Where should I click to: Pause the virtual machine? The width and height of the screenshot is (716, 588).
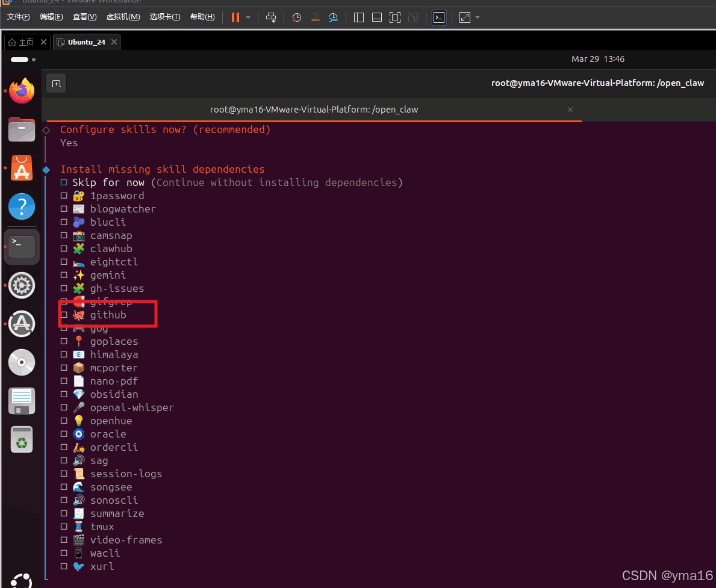pyautogui.click(x=235, y=17)
